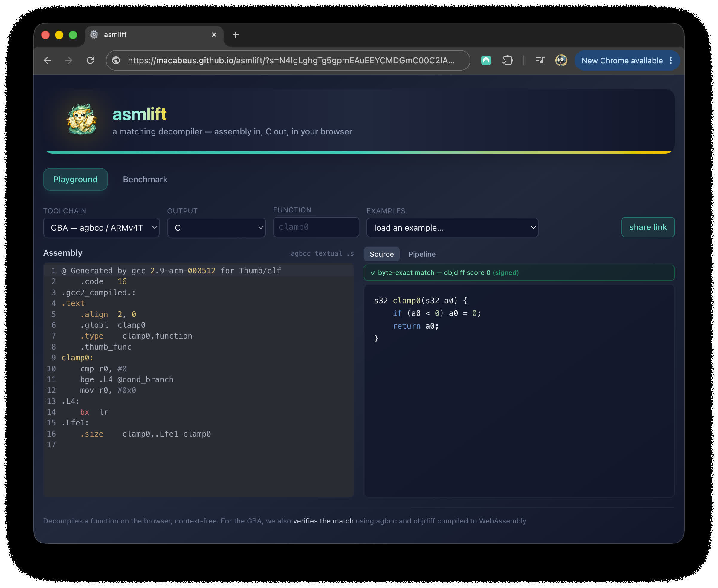
Task: Click the asmlift mascot logo
Action: tap(81, 119)
